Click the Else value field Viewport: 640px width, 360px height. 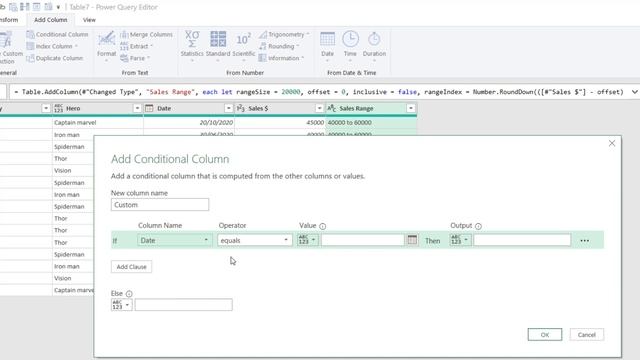(184, 305)
